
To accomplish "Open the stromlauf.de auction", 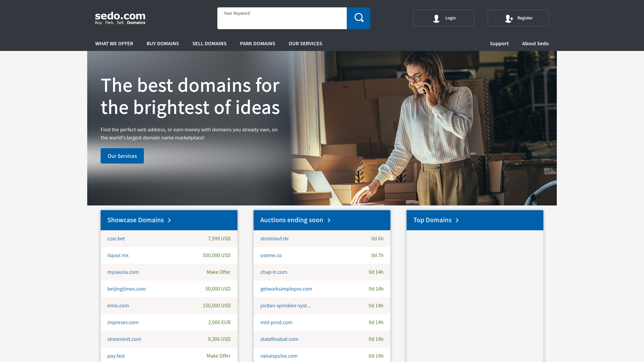I will (274, 239).
